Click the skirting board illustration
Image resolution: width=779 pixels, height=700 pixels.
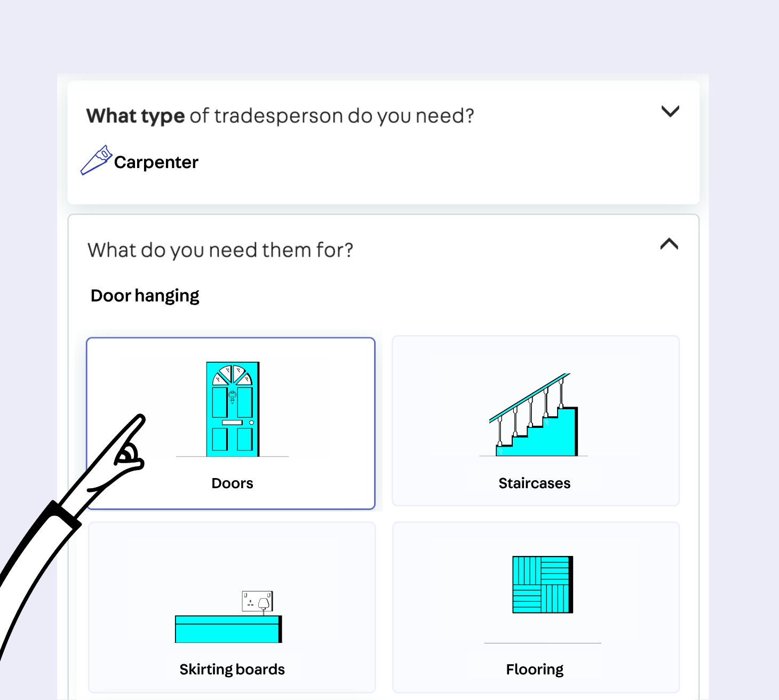[228, 629]
